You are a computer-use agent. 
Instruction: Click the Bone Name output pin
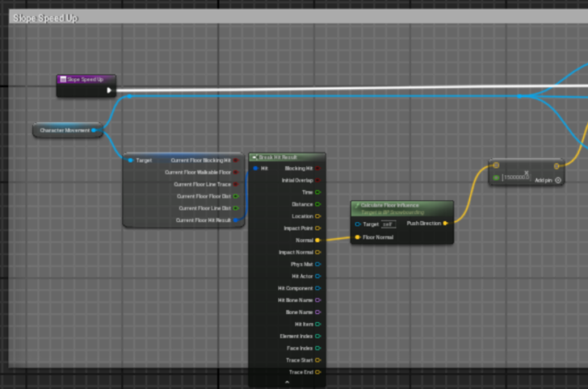[317, 312]
